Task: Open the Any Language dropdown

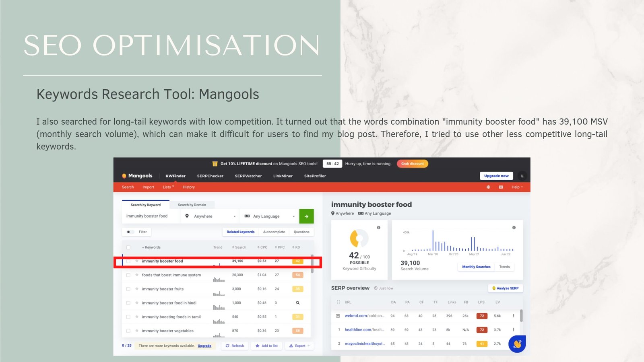Action: [269, 216]
